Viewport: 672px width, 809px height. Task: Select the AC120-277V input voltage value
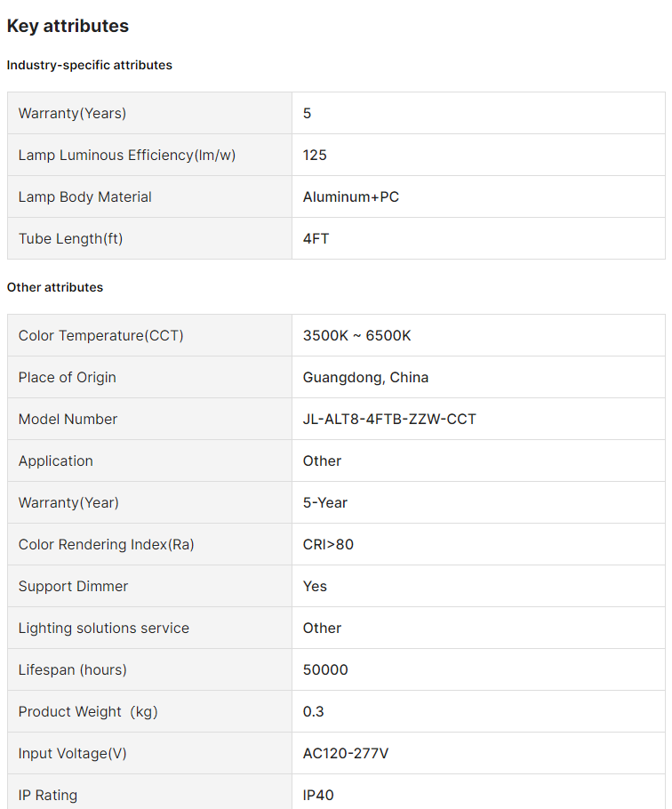(346, 753)
